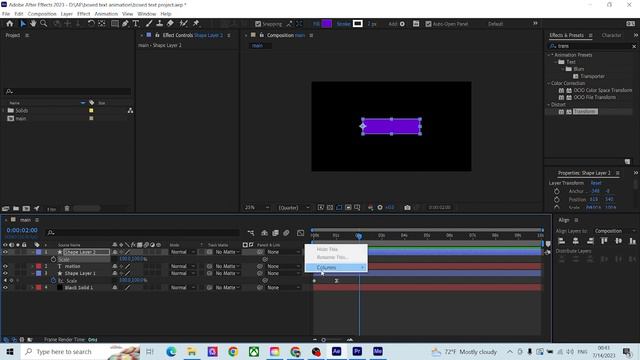Select the Hand tool
640x360 pixels.
pyautogui.click(x=33, y=24)
